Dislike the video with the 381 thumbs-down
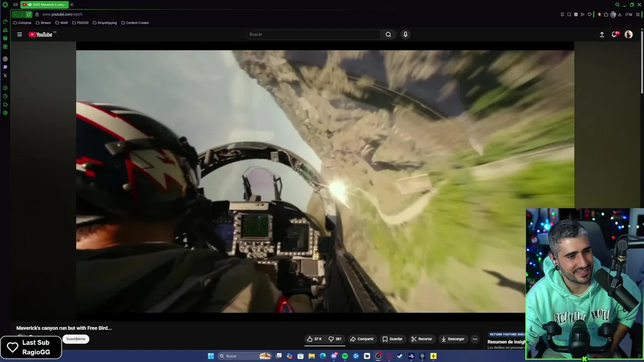Screen dimensions: 644x362 point(335,339)
